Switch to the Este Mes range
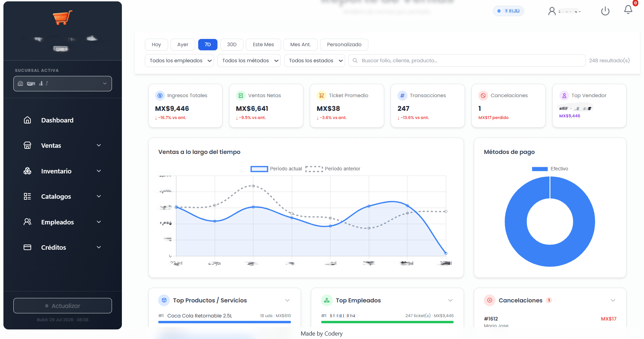 pos(263,44)
